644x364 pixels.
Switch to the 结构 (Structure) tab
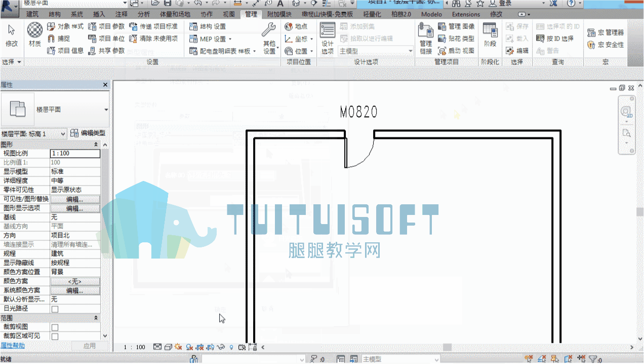(54, 14)
